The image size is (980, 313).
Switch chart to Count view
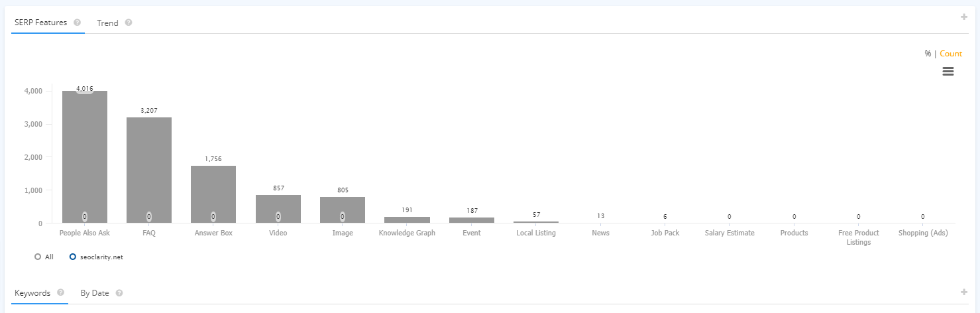click(x=951, y=54)
